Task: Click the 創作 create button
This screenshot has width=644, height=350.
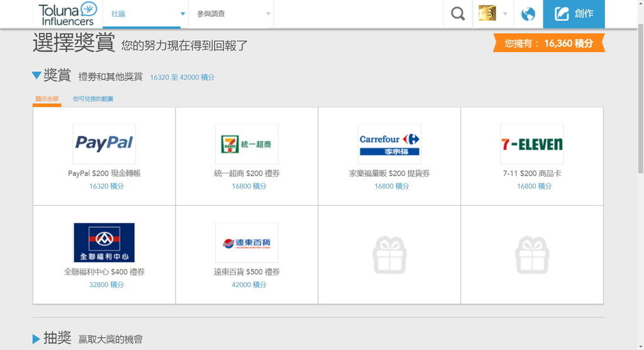Action: [574, 14]
